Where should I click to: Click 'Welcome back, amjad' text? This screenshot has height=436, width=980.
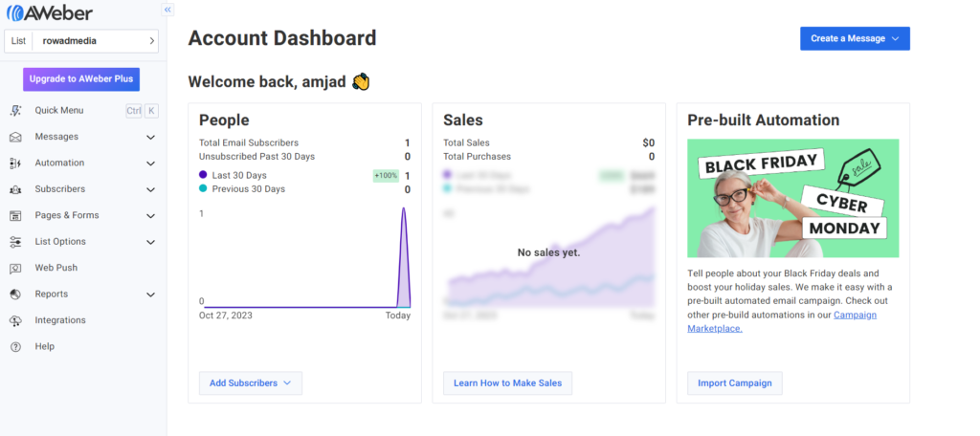267,82
